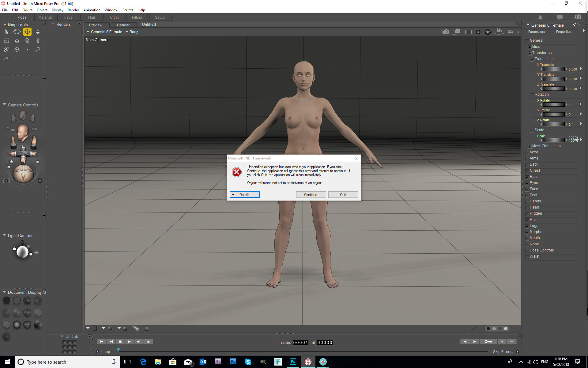Close the Microsoft .NET Framework dialog
Viewport: 588px width, 368px height.
(x=356, y=158)
